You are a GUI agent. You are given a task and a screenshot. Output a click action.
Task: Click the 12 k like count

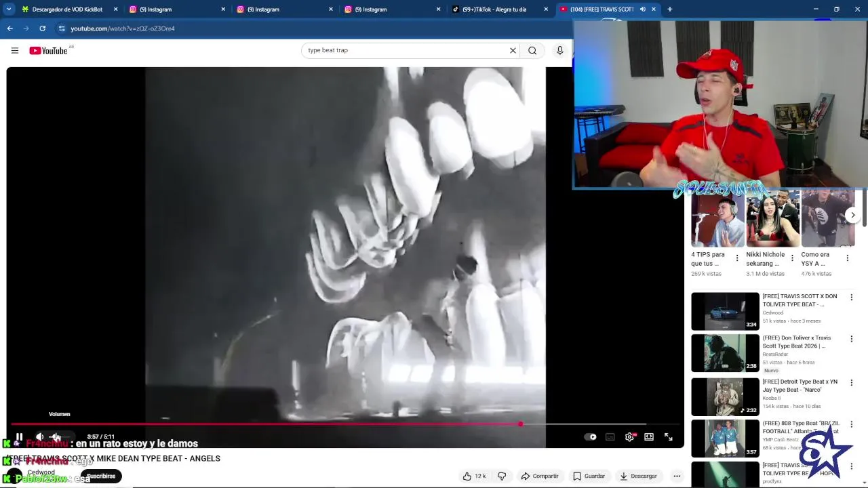coord(480,476)
